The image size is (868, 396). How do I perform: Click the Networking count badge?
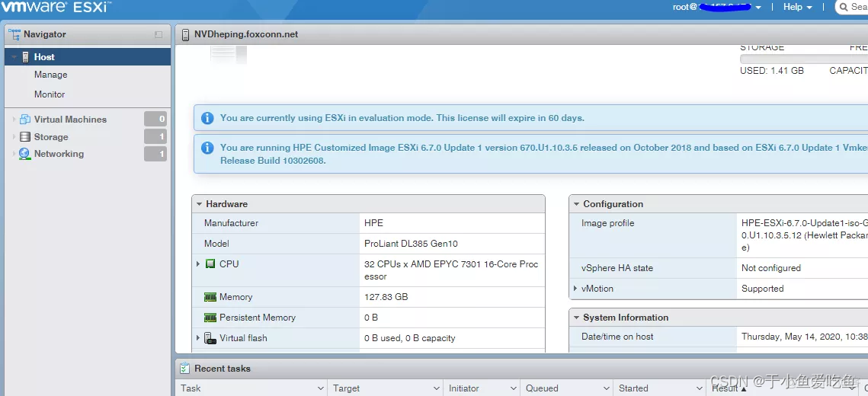(155, 154)
